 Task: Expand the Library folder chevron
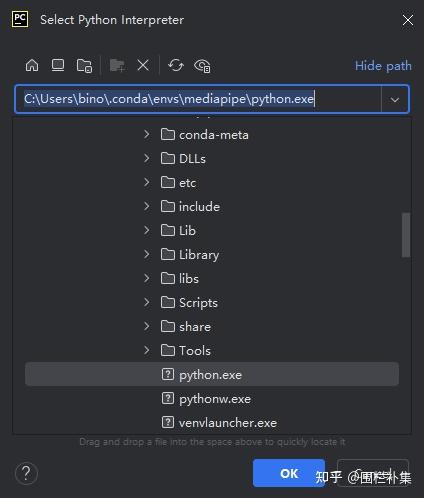tap(147, 254)
